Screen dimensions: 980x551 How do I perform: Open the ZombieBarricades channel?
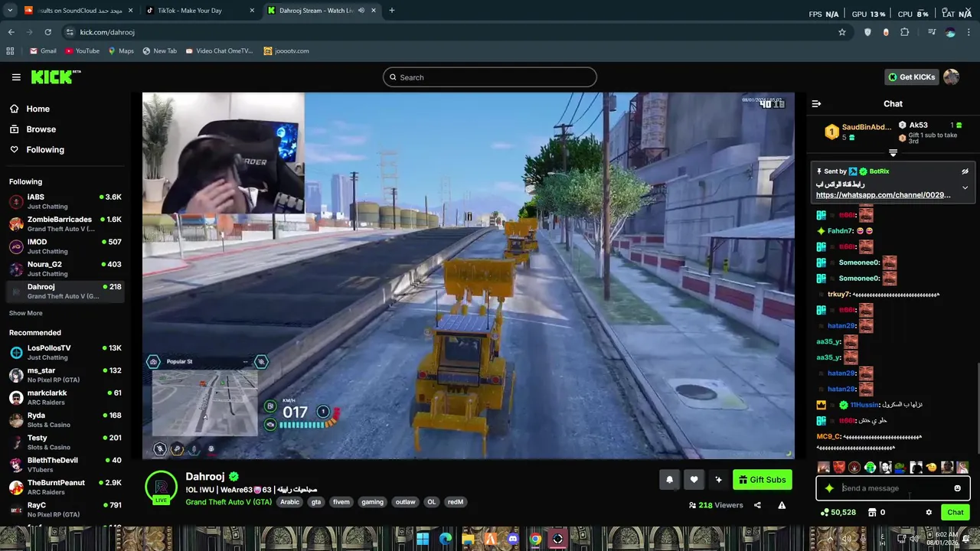(65, 223)
